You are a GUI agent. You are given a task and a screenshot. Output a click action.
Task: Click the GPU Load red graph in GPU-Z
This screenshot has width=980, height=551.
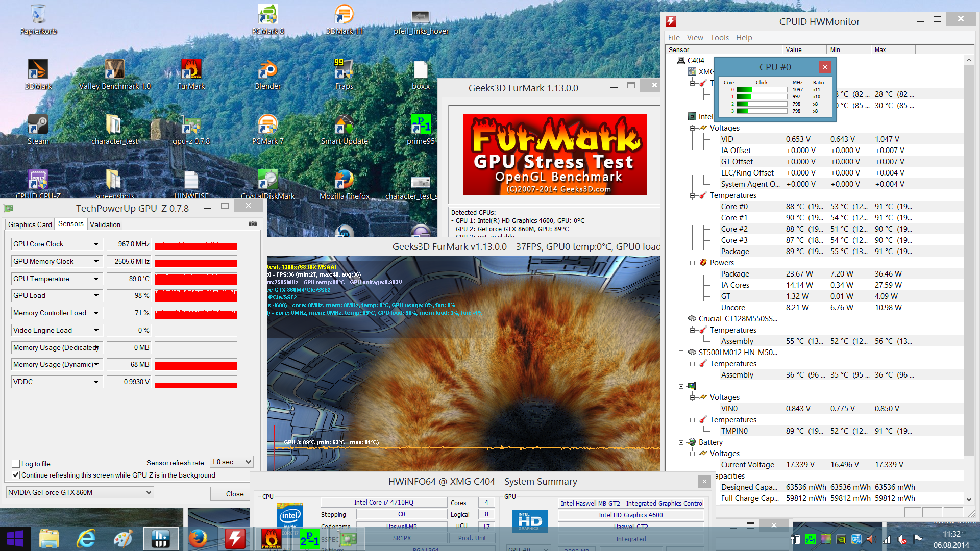pos(196,295)
